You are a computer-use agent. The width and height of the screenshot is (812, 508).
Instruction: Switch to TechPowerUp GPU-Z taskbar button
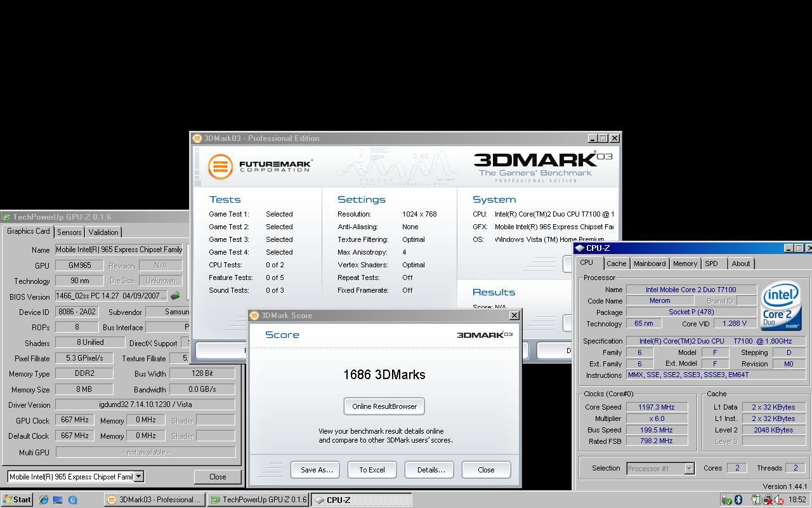point(258,500)
